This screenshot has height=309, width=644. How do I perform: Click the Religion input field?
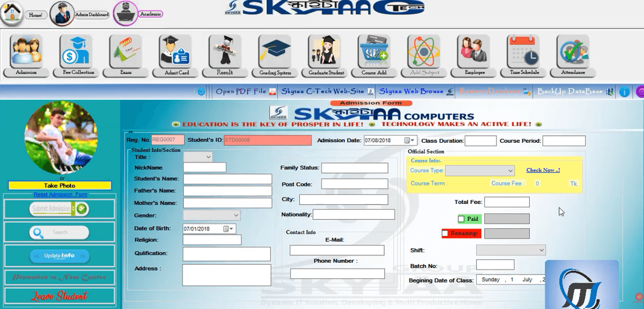212,240
